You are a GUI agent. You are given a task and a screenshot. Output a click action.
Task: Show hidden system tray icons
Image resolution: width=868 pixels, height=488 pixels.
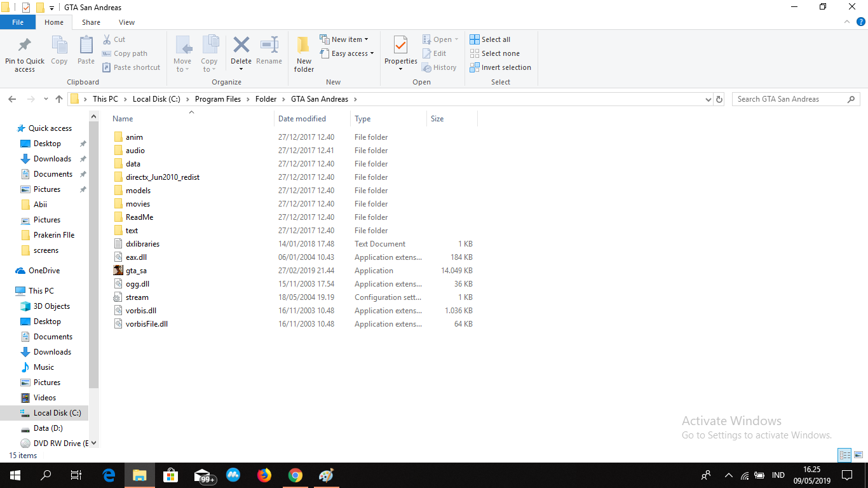pos(729,475)
